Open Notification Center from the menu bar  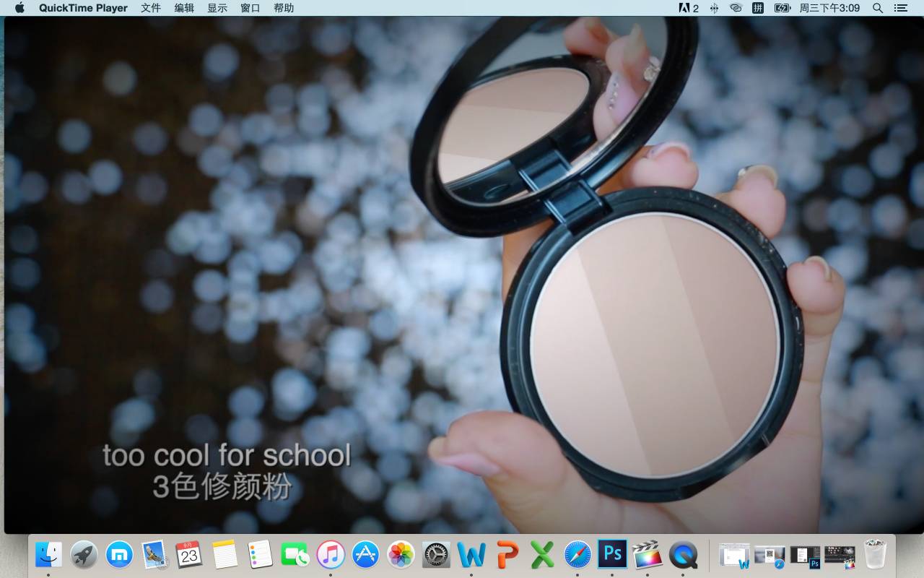900,8
